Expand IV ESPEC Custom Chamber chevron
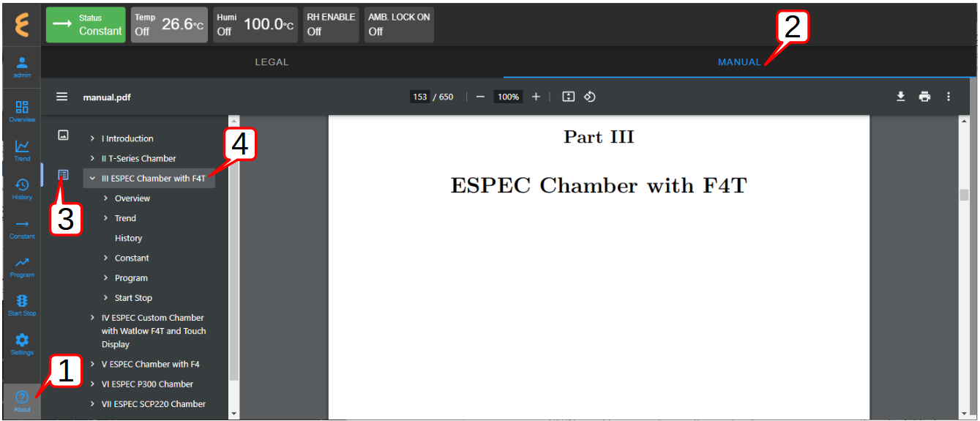 click(x=92, y=318)
